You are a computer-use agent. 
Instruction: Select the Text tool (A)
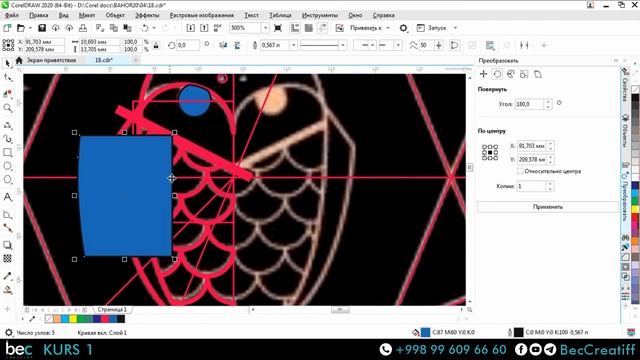click(7, 197)
